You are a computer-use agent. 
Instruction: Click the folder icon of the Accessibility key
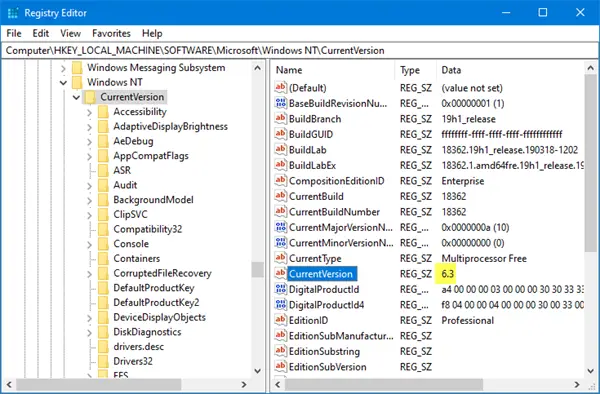click(x=103, y=112)
